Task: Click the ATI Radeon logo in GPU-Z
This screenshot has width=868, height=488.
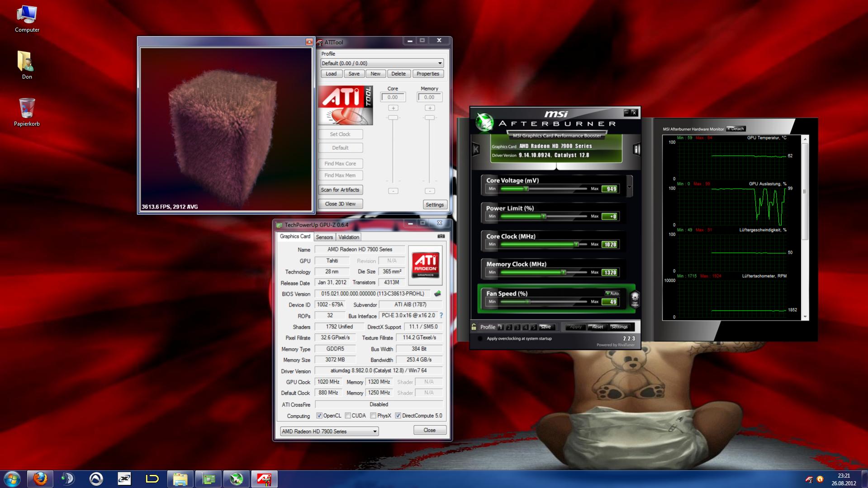Action: 425,265
